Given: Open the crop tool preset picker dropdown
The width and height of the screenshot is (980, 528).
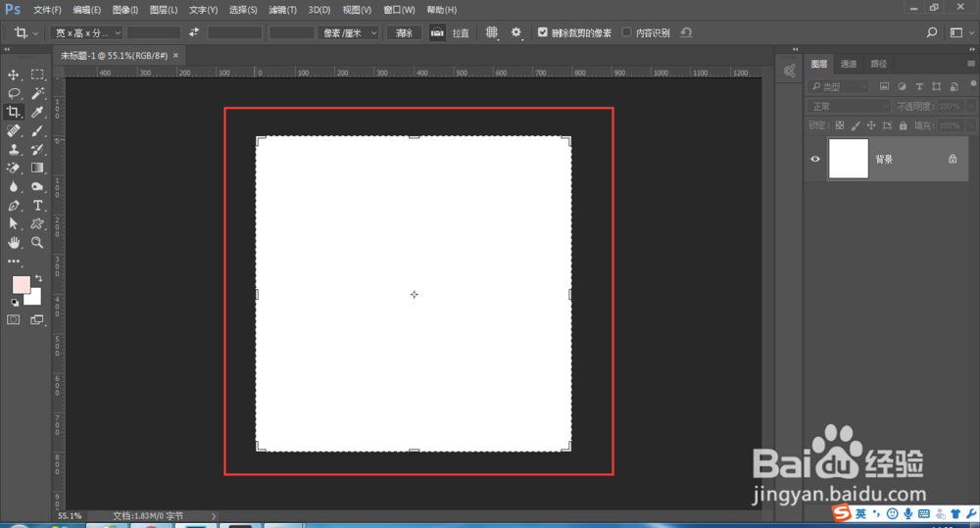Looking at the screenshot, I should click(26, 32).
